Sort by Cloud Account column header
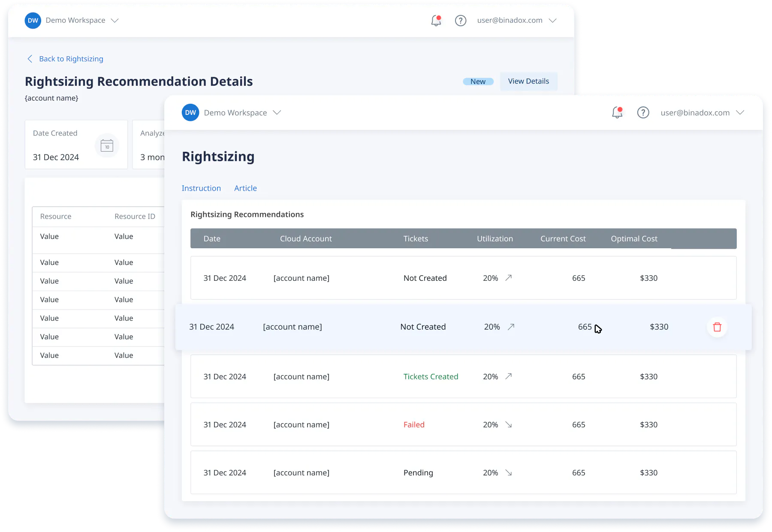 (306, 239)
